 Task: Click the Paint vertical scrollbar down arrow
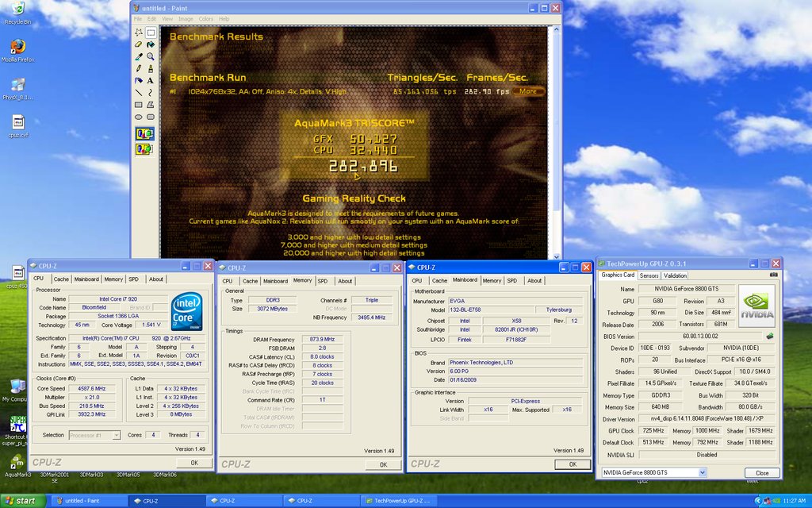pos(556,256)
